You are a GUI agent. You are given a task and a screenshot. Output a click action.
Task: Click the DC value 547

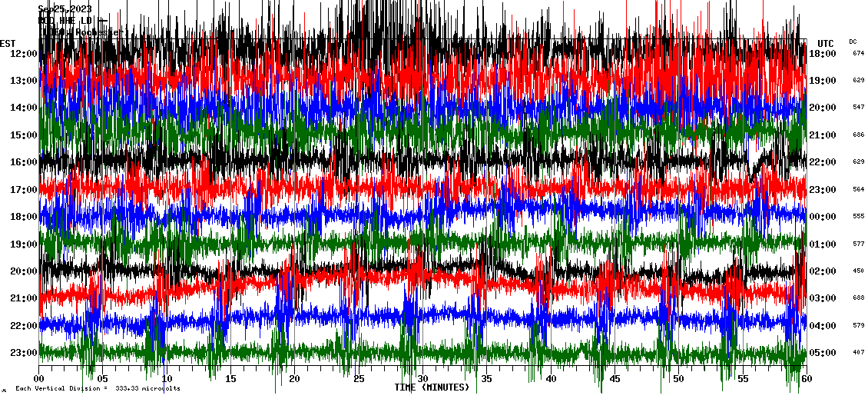click(x=859, y=108)
